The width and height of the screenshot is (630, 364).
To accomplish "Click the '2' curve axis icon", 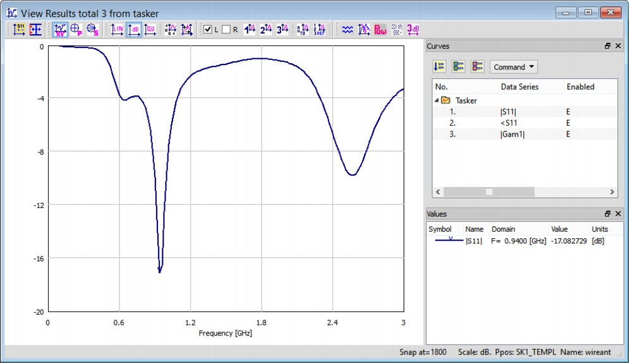I will pyautogui.click(x=265, y=29).
